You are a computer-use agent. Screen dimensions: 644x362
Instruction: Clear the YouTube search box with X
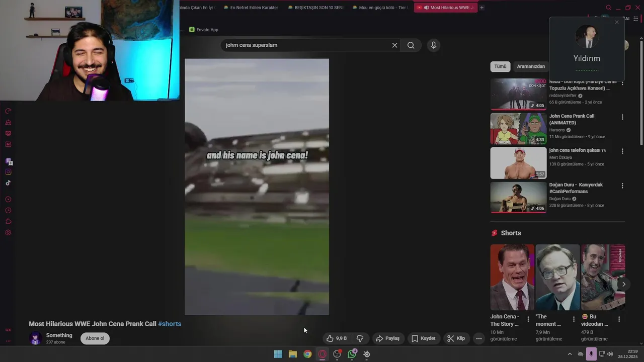[394, 45]
